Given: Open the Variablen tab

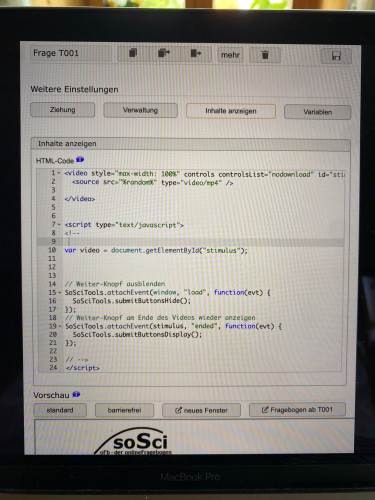Looking at the screenshot, I should pos(317,112).
